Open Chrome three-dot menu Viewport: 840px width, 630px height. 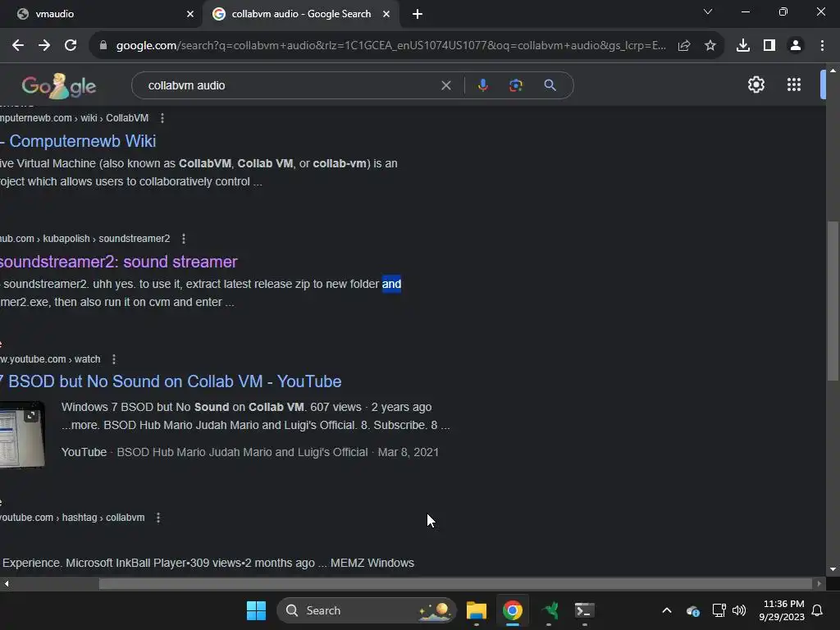[x=822, y=46]
